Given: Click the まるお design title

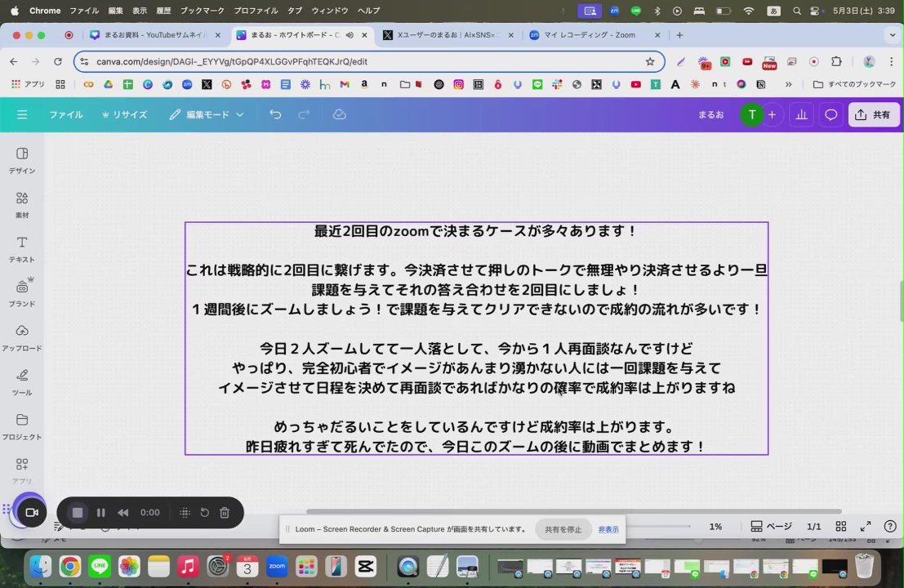Looking at the screenshot, I should point(710,114).
